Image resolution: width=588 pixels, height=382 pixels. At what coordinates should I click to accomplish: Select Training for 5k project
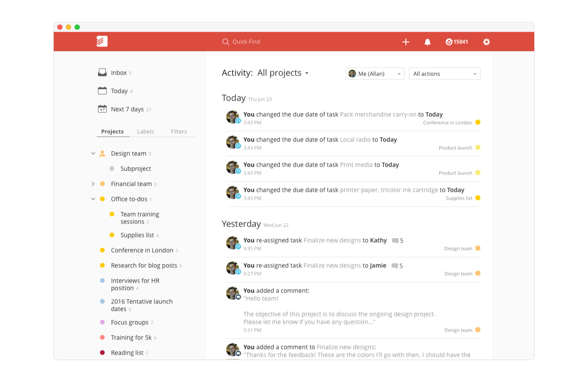tap(131, 337)
